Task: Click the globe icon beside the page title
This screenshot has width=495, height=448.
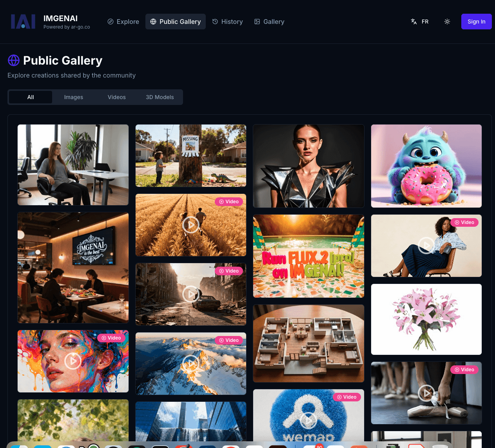Action: [x=14, y=60]
